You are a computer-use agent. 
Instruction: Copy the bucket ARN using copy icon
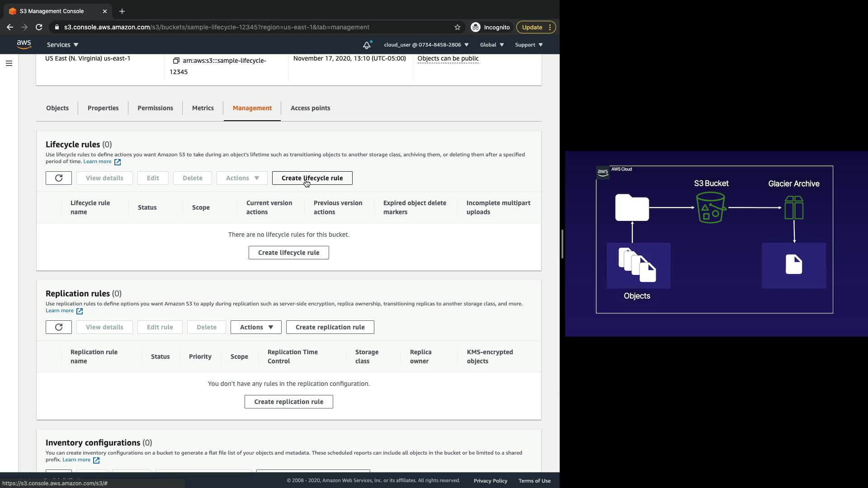click(x=176, y=61)
